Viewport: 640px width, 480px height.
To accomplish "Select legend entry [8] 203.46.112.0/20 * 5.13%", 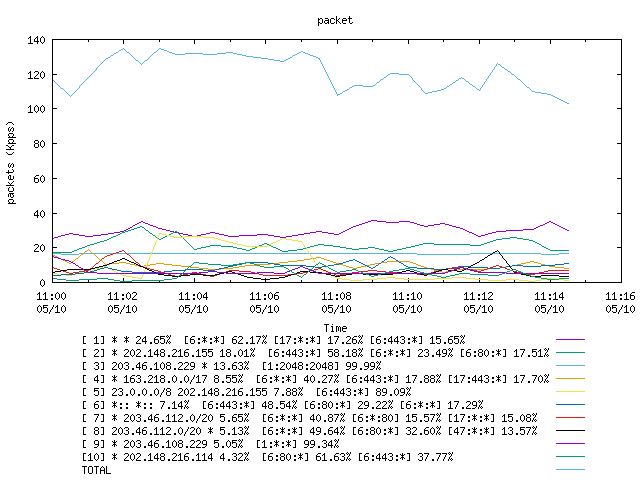I will (x=309, y=431).
